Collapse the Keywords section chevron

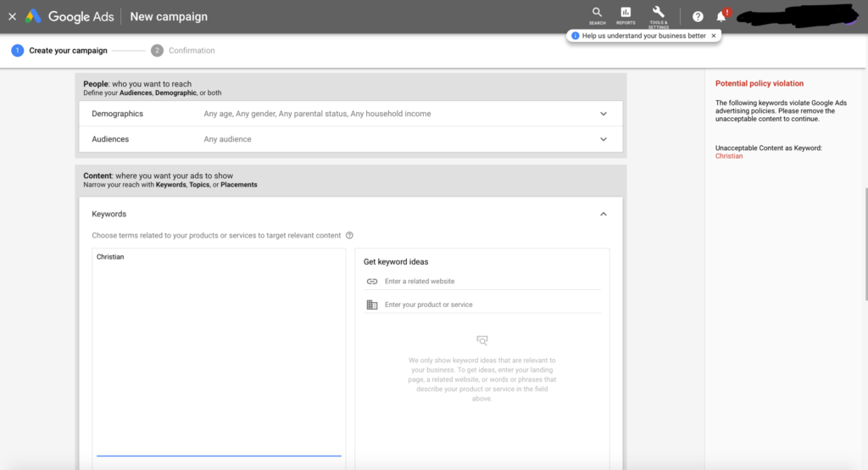click(604, 214)
